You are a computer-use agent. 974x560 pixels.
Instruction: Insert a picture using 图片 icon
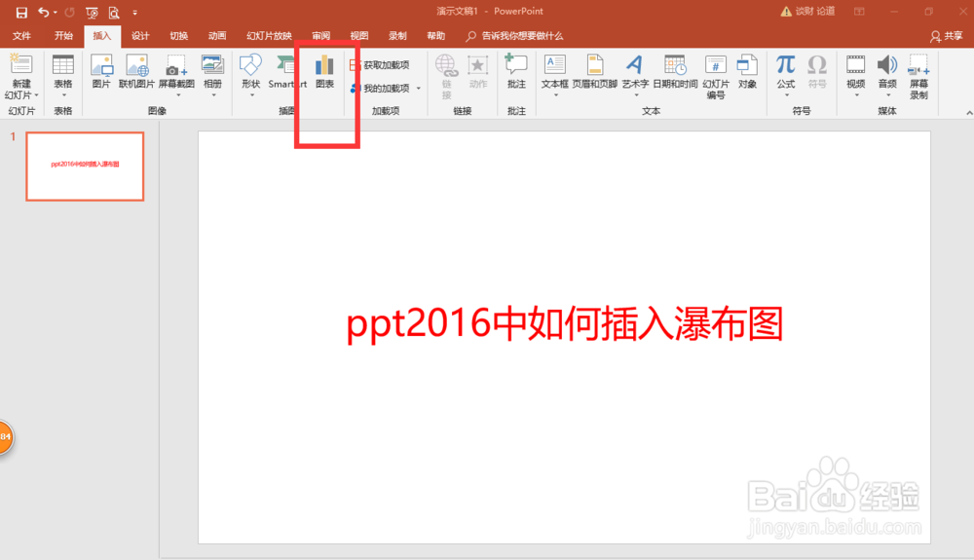101,72
